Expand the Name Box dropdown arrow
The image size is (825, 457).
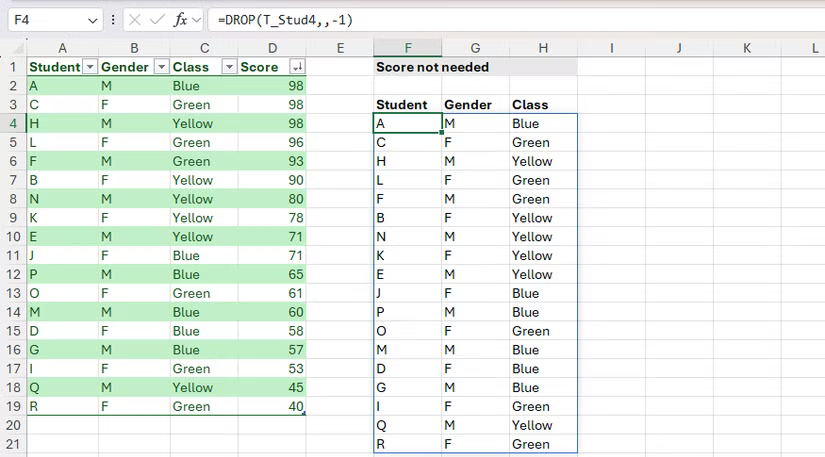[x=93, y=20]
